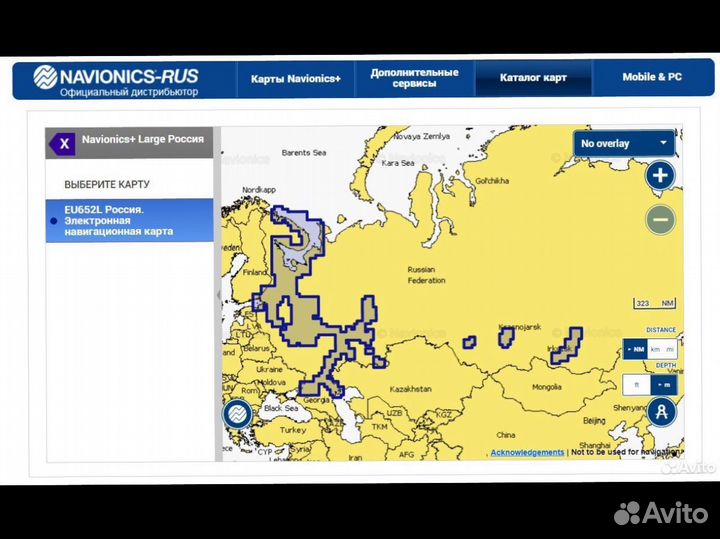Image resolution: width=720 pixels, height=539 pixels.
Task: Click the Krasnojarsk coverage area
Action: pyautogui.click(x=506, y=337)
